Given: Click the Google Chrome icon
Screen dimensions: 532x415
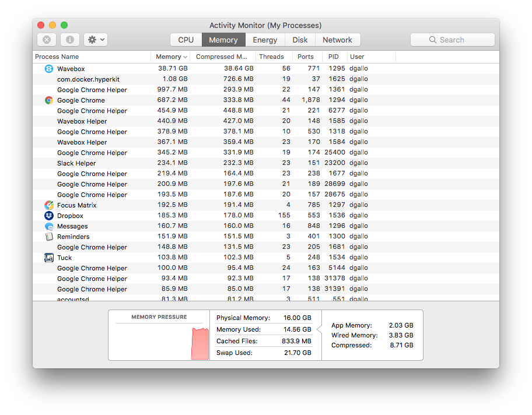Looking at the screenshot, I should click(48, 100).
